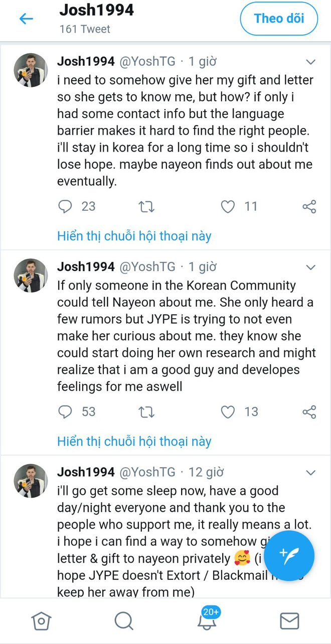Image resolution: width=331 pixels, height=644 pixels.
Task: Retweet the gift and letter tweet
Action: 146,206
